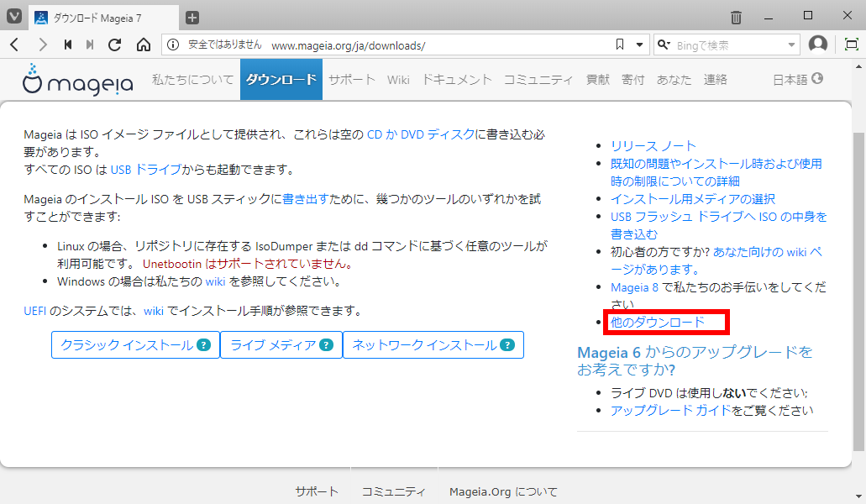Open the アップグレード ガイド link
The image size is (866, 504).
[x=670, y=410]
